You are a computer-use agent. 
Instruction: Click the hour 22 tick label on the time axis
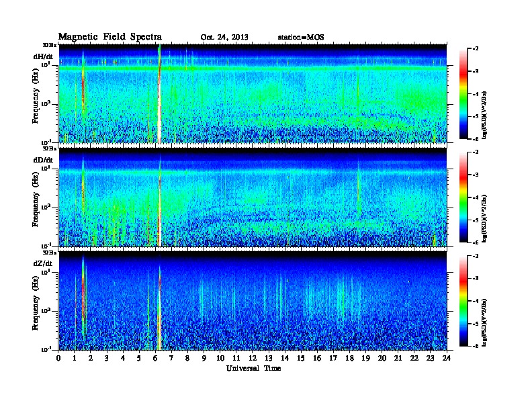(414, 359)
